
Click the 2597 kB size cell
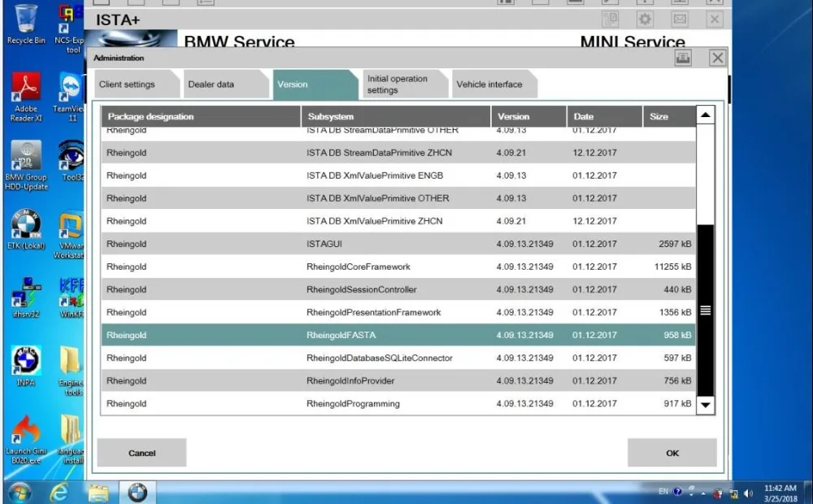click(675, 244)
